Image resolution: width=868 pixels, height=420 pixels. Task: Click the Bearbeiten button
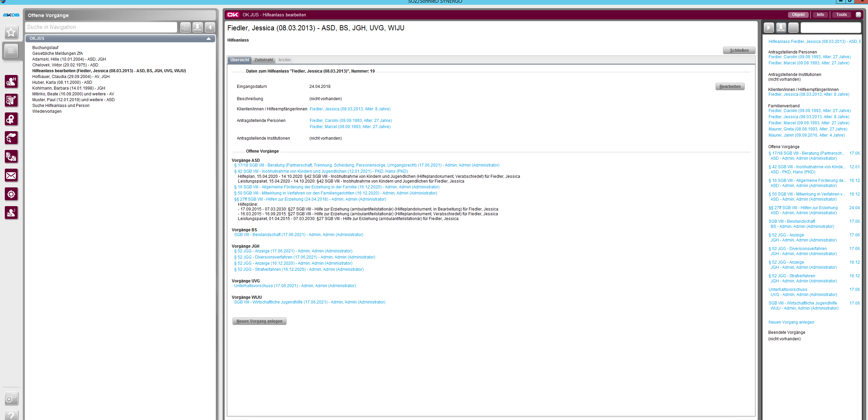pyautogui.click(x=729, y=87)
